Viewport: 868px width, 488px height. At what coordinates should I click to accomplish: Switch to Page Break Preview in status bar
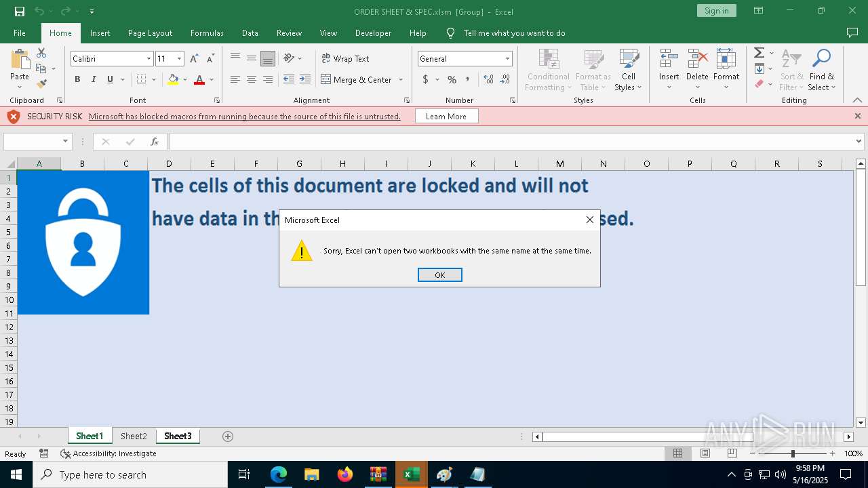[732, 453]
